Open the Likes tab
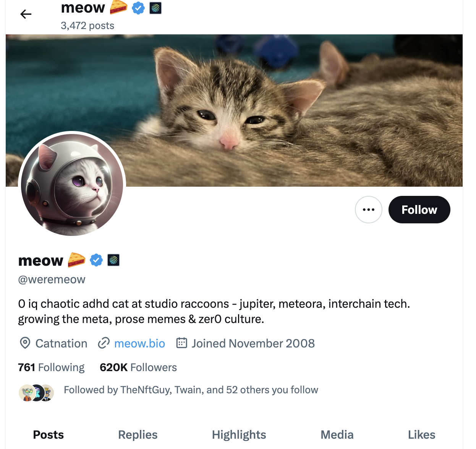Screen dimensions: 476x449 (421, 434)
